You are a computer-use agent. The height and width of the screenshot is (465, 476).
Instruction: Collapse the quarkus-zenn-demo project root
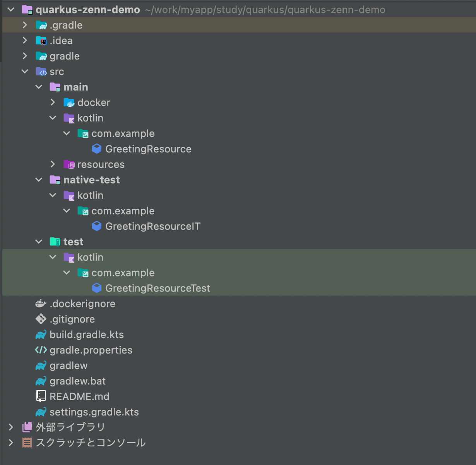(11, 10)
